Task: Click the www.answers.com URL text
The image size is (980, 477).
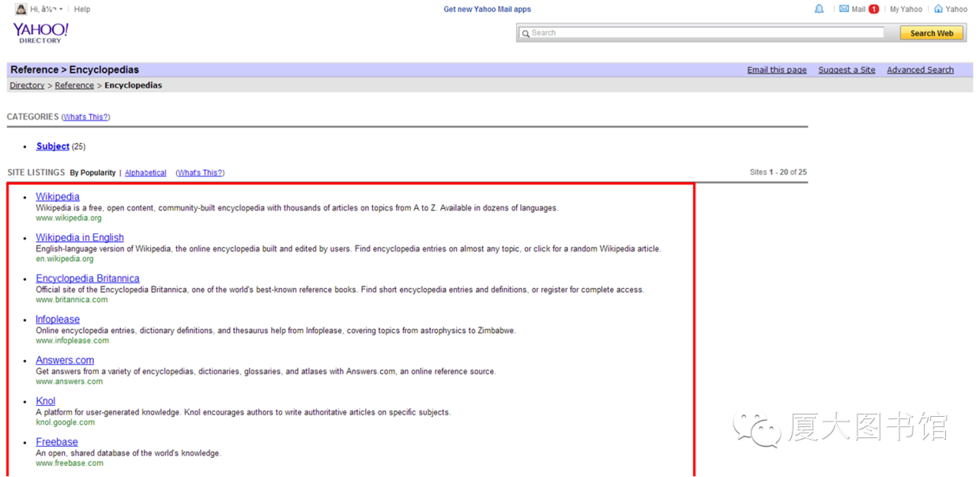Action: pyautogui.click(x=70, y=381)
